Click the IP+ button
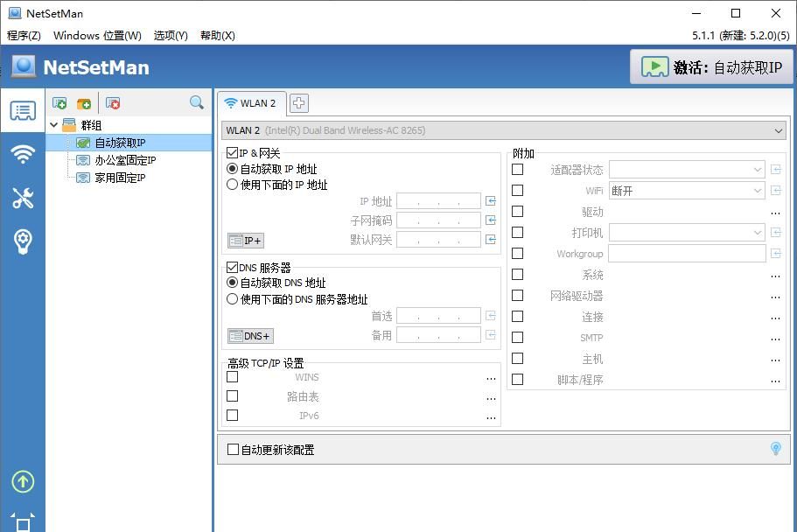This screenshot has height=532, width=797. (x=246, y=241)
